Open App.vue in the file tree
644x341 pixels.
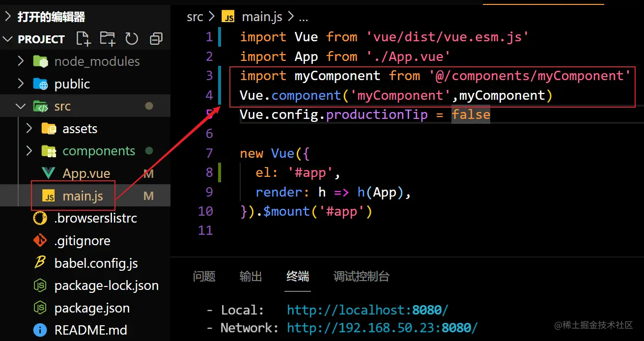(x=86, y=173)
